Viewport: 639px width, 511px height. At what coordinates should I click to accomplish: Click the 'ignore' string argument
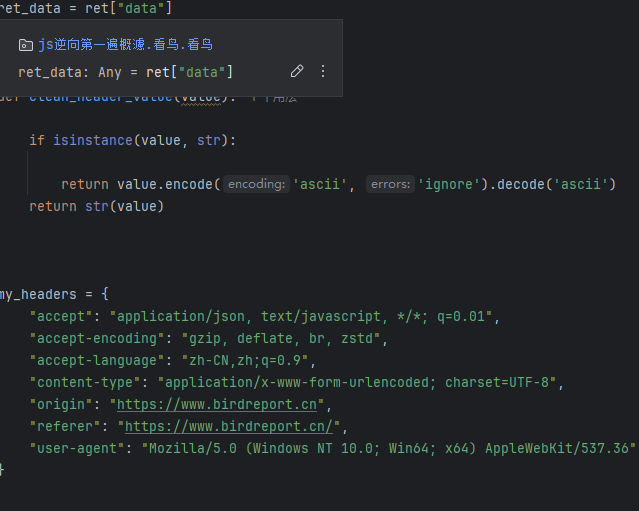click(x=449, y=184)
